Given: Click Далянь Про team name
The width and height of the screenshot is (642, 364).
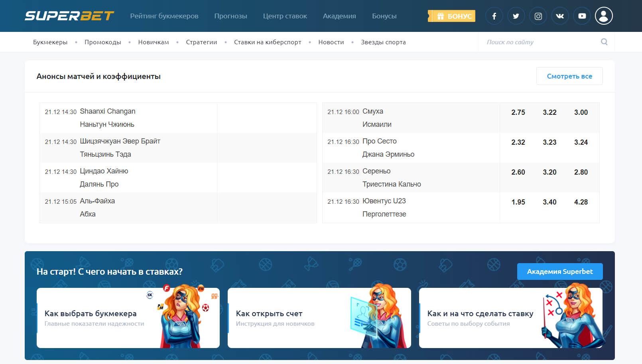Looking at the screenshot, I should (x=99, y=184).
